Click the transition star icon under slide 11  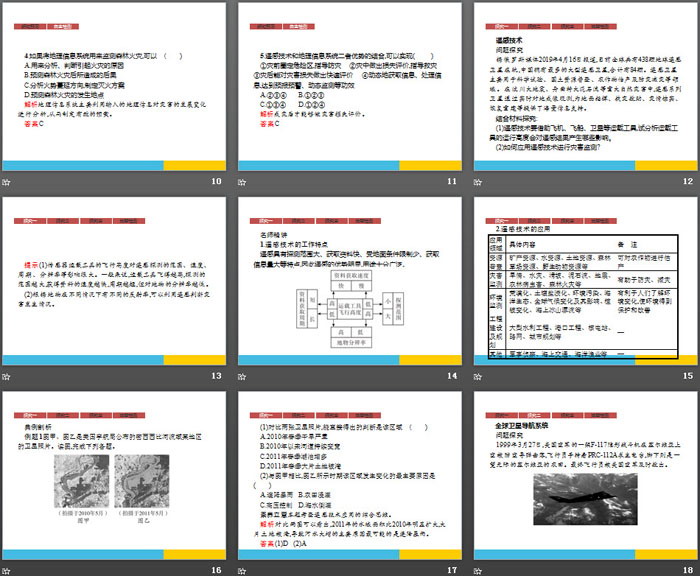[243, 181]
